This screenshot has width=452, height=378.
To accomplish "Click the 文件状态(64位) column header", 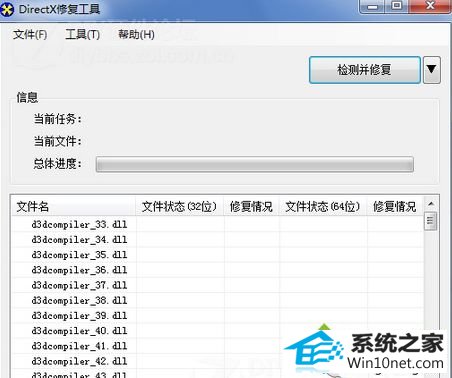I will tap(323, 207).
